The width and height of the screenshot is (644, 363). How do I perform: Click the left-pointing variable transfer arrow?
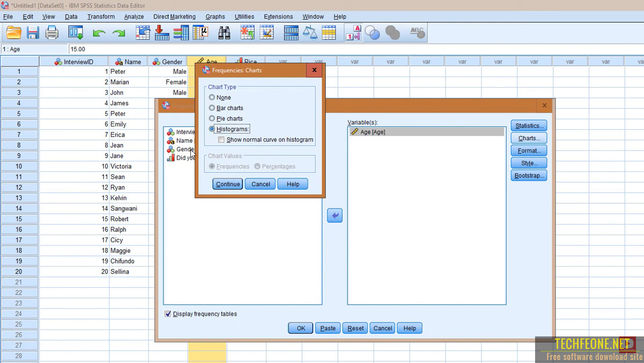(334, 215)
